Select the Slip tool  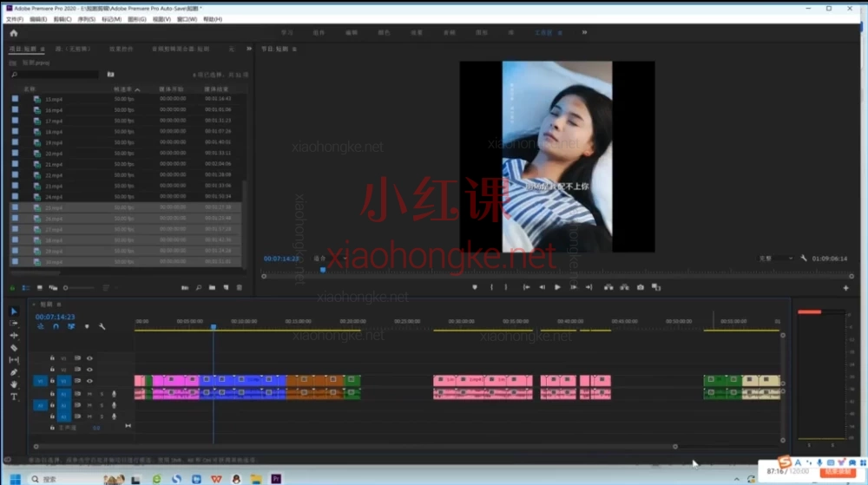[14, 360]
